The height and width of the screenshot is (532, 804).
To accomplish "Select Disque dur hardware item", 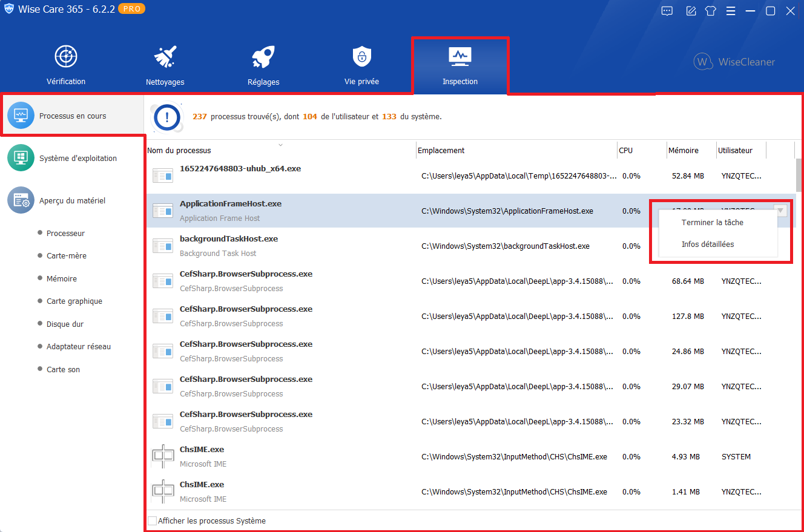I will coord(65,324).
